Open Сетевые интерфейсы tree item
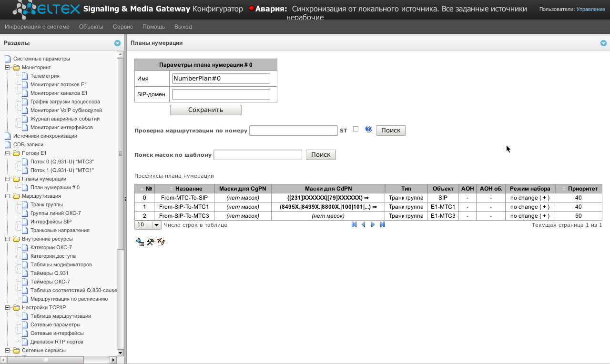 click(57, 333)
